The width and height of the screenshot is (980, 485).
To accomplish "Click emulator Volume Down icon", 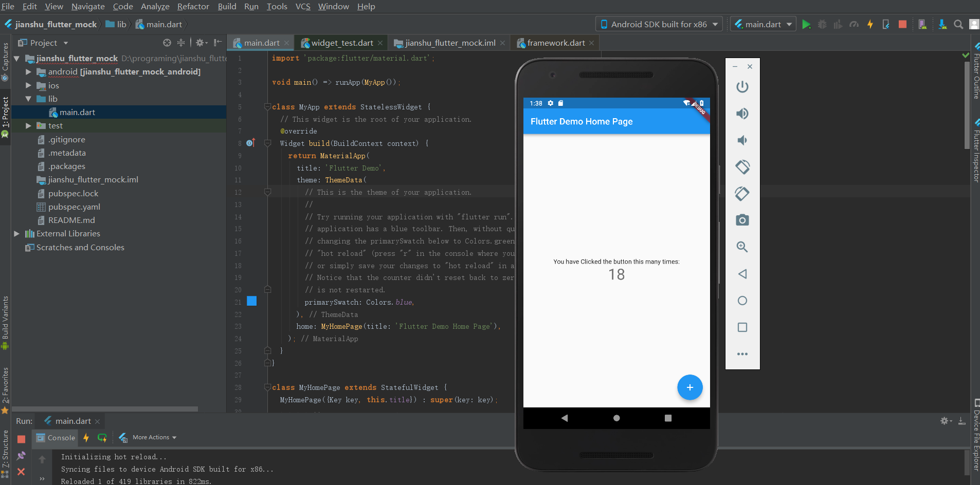I will (742, 140).
